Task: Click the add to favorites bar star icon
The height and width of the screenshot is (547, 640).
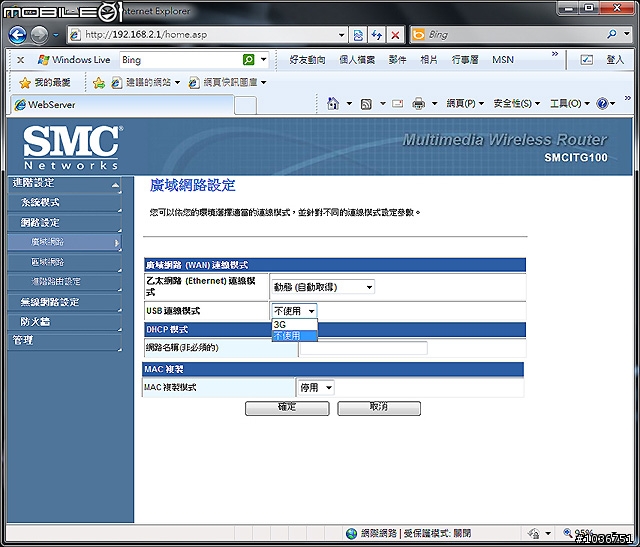Action: 98,83
